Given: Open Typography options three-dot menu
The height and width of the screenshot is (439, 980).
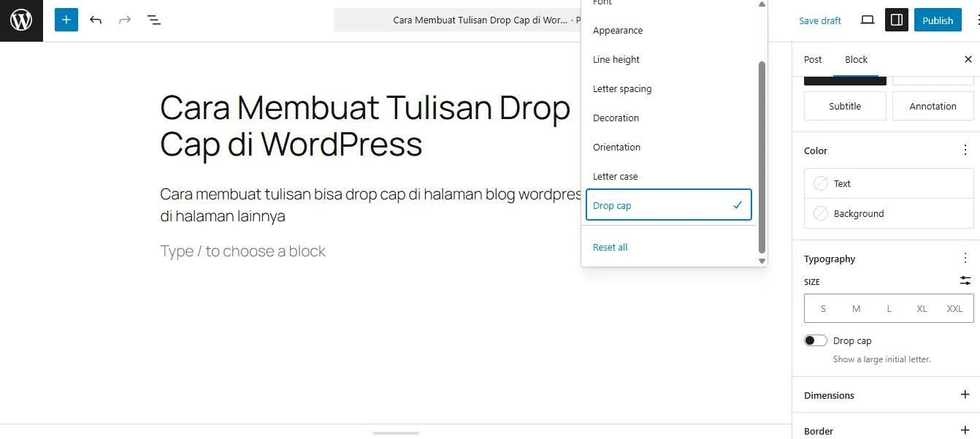Looking at the screenshot, I should [965, 258].
